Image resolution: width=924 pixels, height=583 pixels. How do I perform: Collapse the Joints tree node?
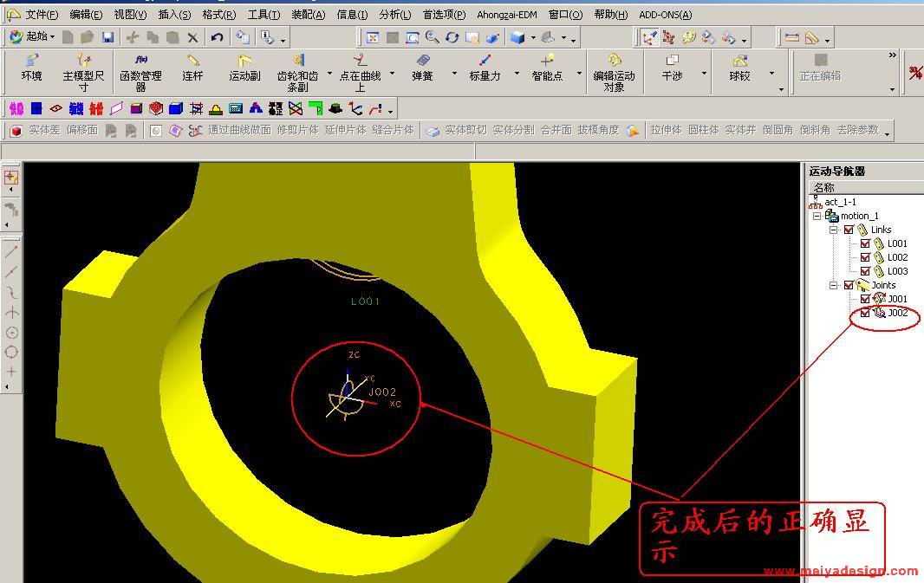(x=834, y=285)
